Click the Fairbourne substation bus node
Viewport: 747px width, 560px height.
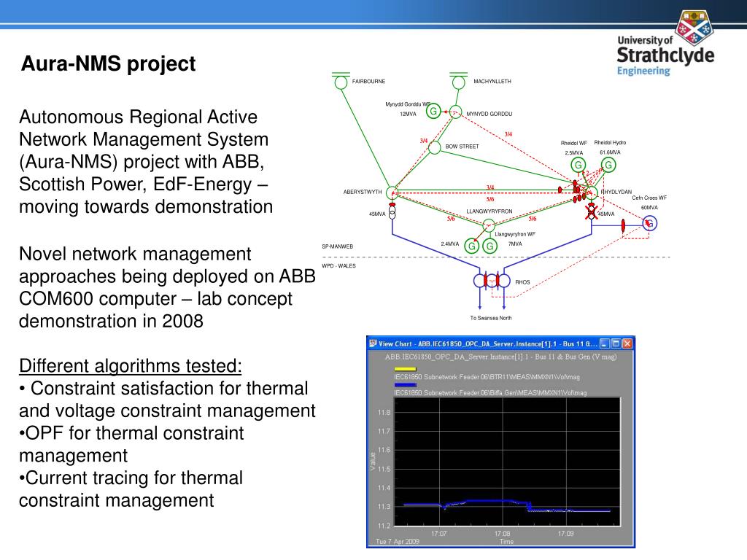341,82
